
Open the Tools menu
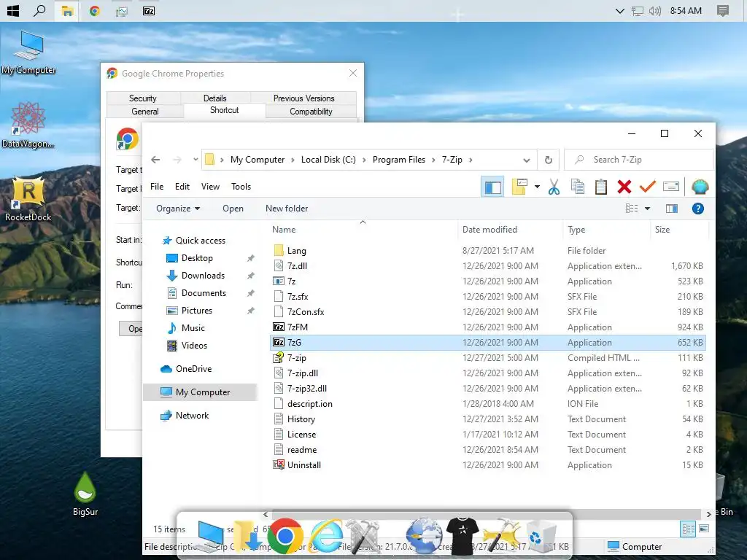(241, 187)
